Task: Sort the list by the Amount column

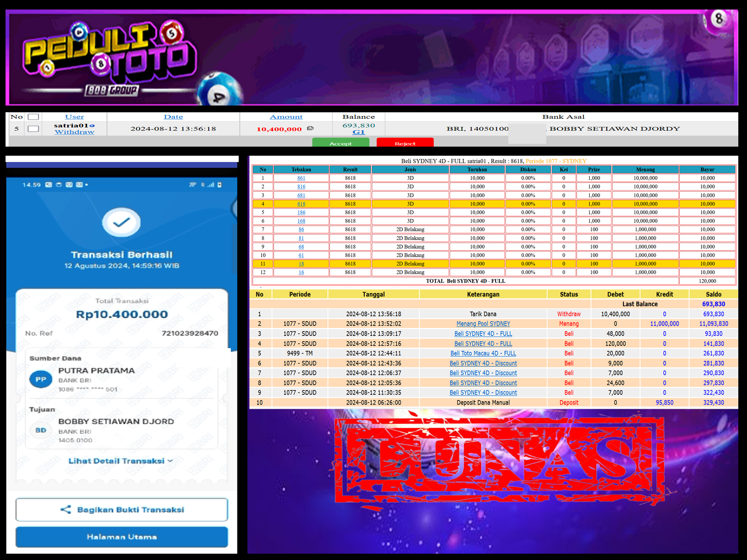Action: tap(286, 117)
